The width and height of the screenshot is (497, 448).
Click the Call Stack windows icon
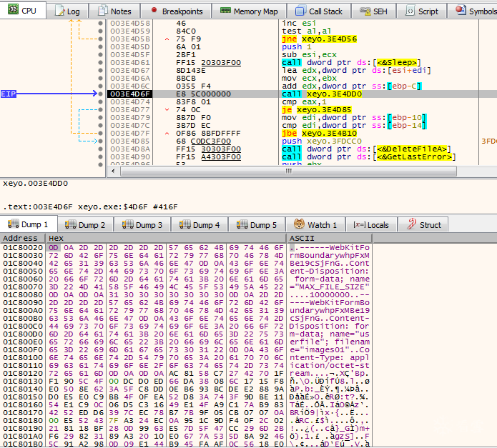coord(300,11)
